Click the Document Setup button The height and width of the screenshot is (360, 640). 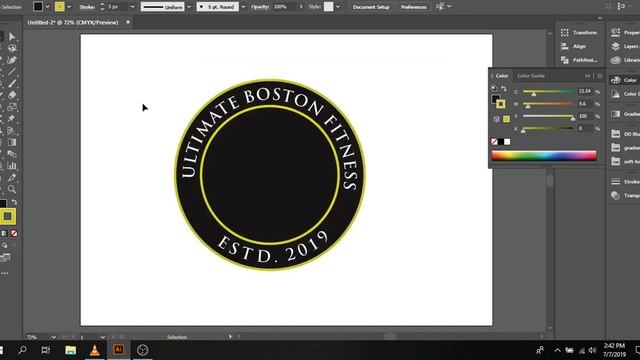371,7
